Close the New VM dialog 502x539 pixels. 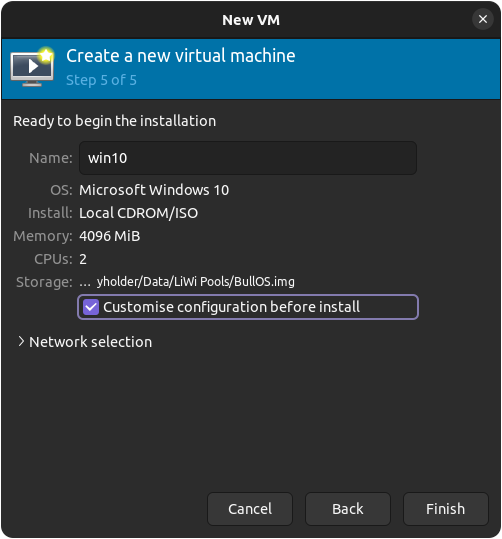(x=483, y=19)
